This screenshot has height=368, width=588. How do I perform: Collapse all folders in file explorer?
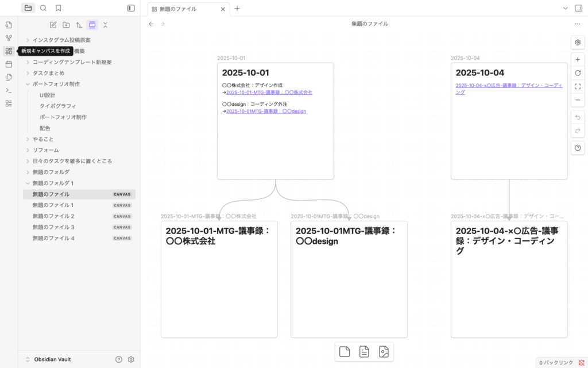(105, 25)
